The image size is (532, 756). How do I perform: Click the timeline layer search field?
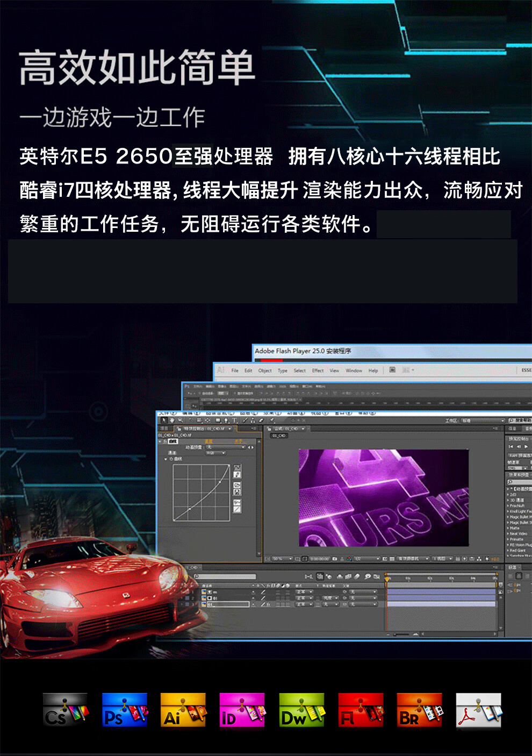(225, 577)
